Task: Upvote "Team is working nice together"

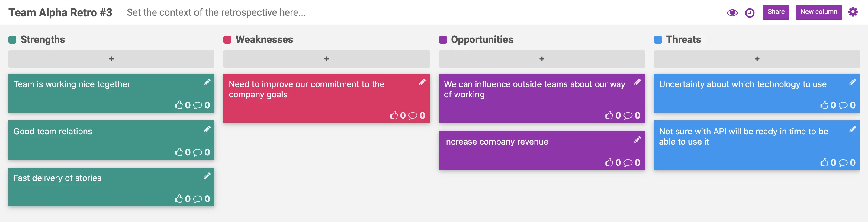Action: pyautogui.click(x=179, y=105)
